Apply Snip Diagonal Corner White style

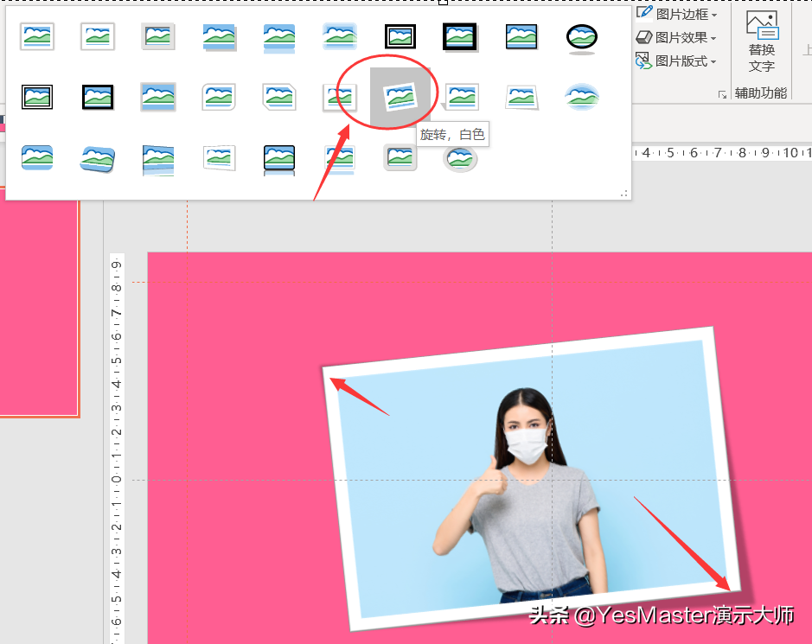coord(279,97)
